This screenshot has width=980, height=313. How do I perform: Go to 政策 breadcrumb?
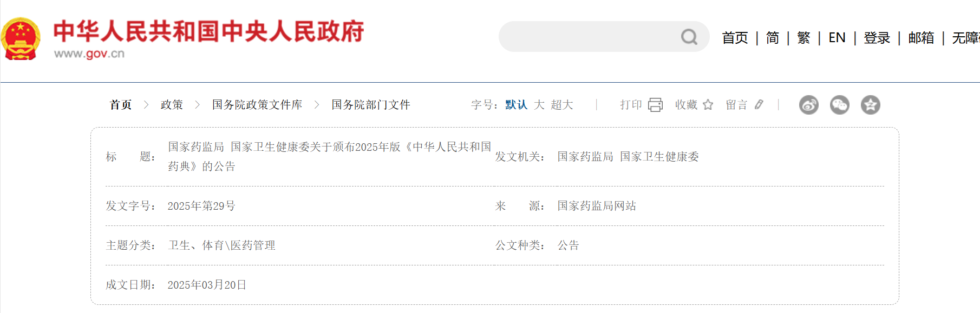pos(172,105)
